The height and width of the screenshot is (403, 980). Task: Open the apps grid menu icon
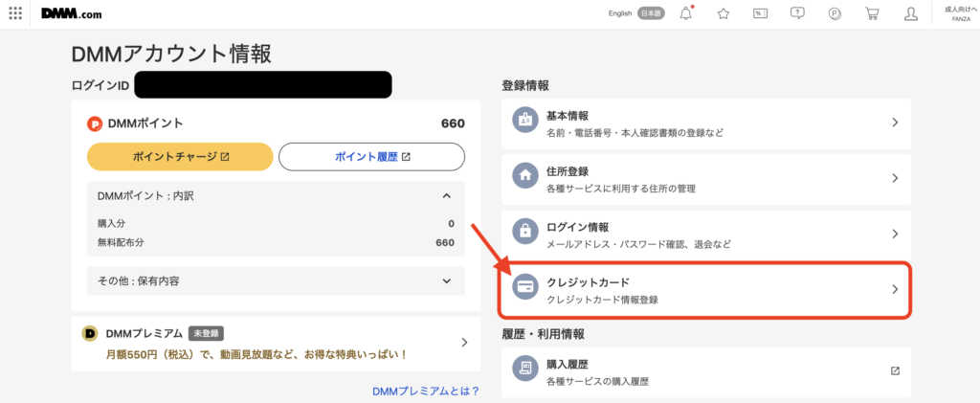(15, 14)
